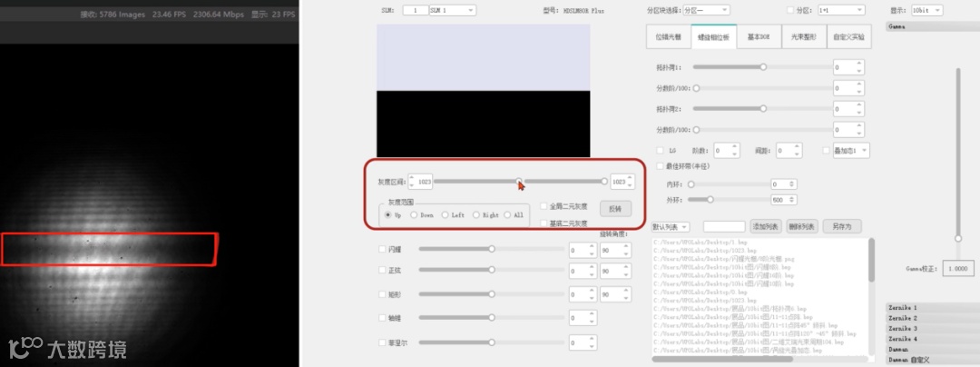Viewport: 980px width, 367px height.
Task: Select the 二维艾瑞光束周期104.bmp entry
Action: click(748, 342)
